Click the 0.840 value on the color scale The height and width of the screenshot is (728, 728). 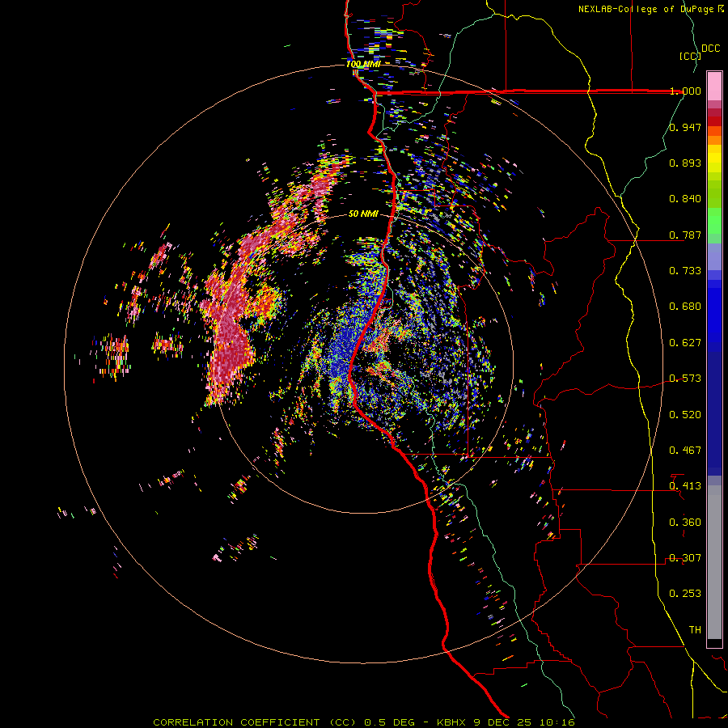[x=685, y=199]
